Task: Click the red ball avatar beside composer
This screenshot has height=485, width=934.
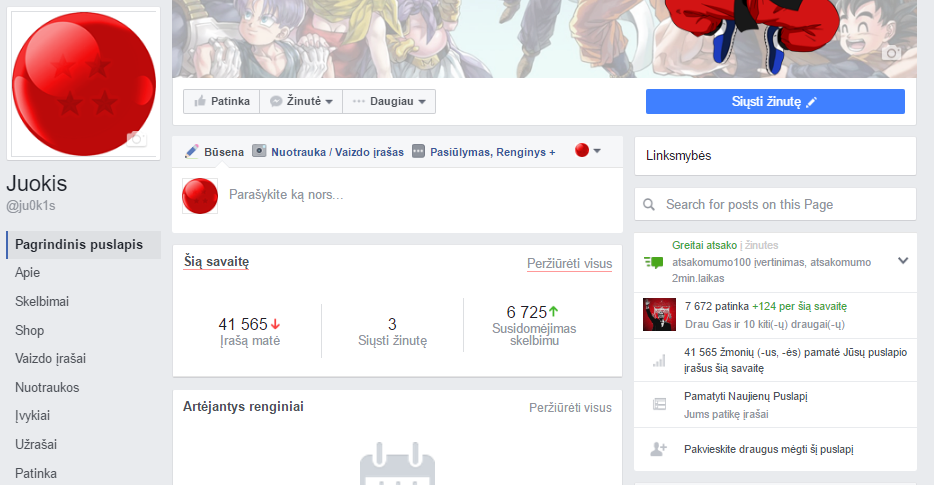Action: tap(200, 196)
